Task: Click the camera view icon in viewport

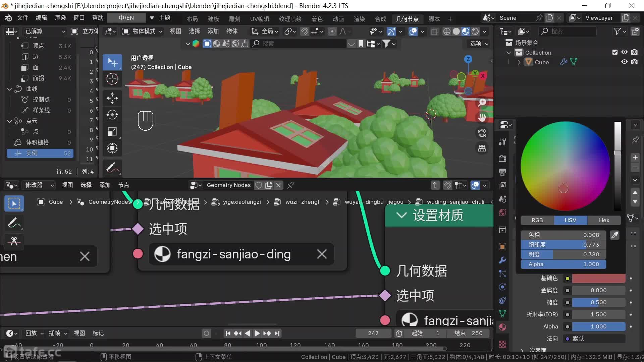Action: click(482, 133)
